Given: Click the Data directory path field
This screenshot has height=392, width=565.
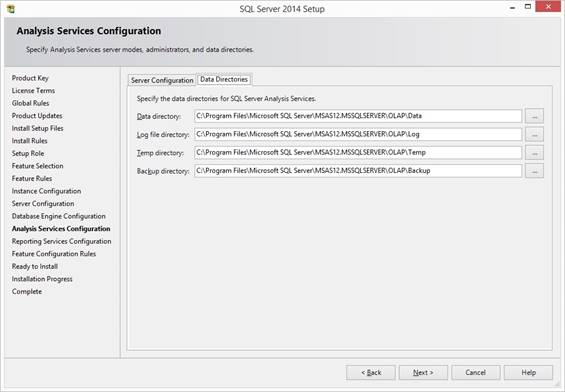Looking at the screenshot, I should click(x=358, y=116).
